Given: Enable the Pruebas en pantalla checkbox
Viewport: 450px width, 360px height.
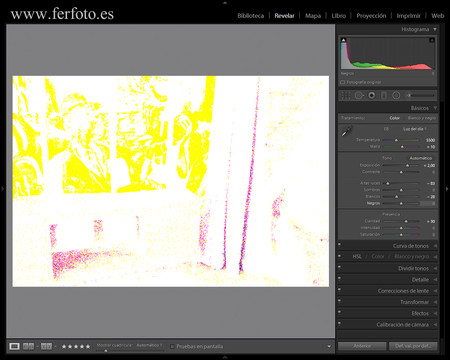Looking at the screenshot, I should (x=172, y=347).
